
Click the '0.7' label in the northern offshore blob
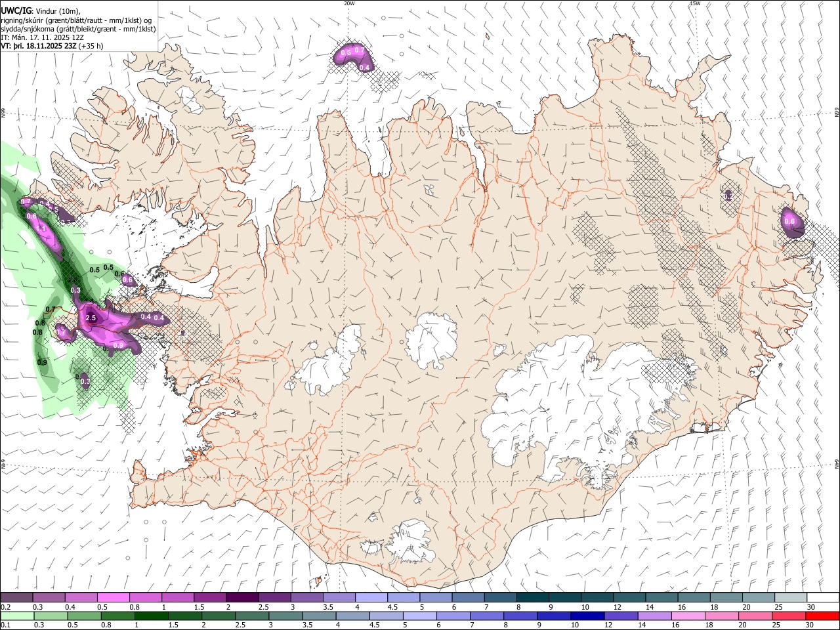[x=359, y=51]
